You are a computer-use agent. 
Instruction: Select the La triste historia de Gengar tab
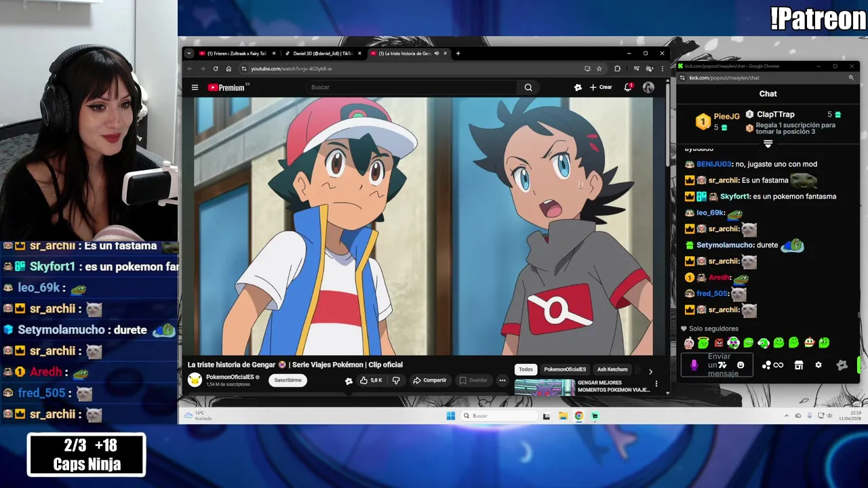pyautogui.click(x=404, y=54)
